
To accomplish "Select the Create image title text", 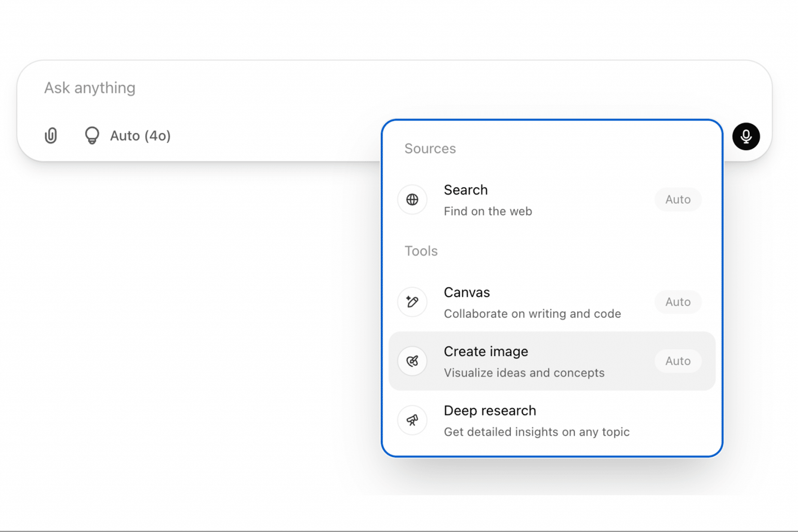I will 486,352.
